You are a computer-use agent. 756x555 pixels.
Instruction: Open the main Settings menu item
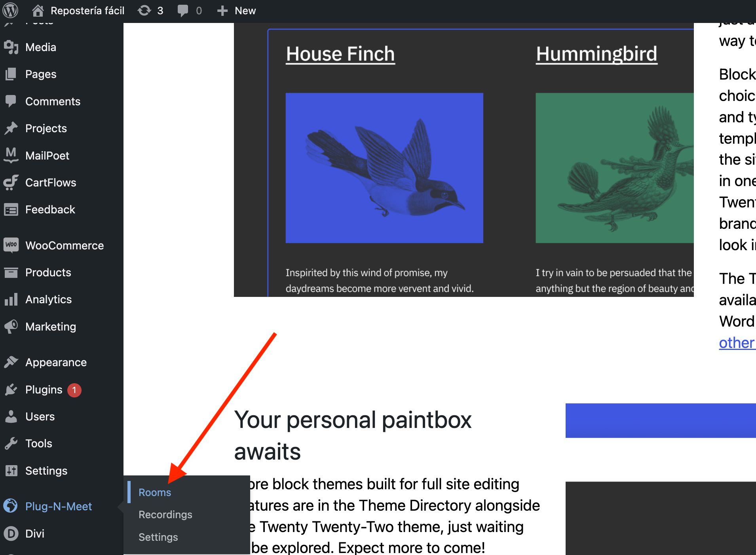(x=46, y=471)
